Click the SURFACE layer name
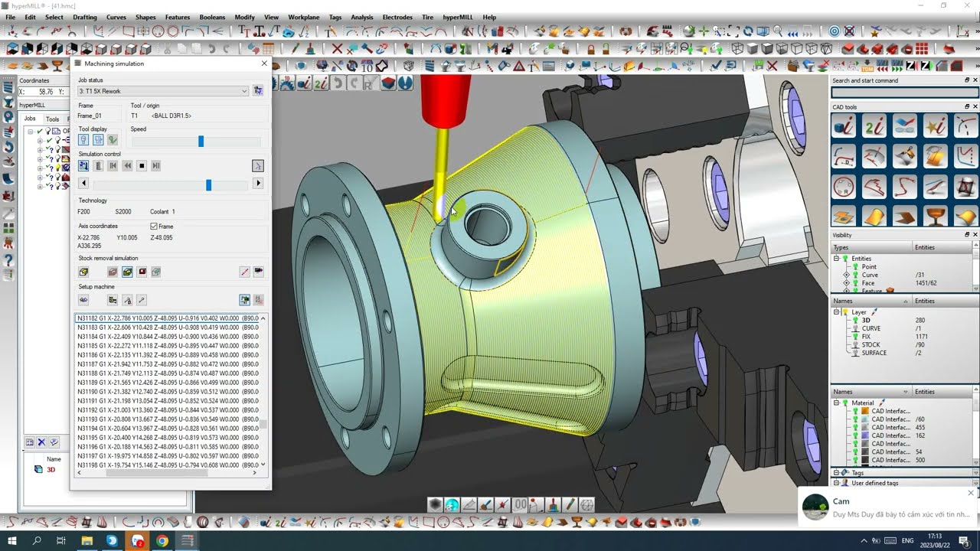Viewport: 980px width, 551px height. point(874,353)
